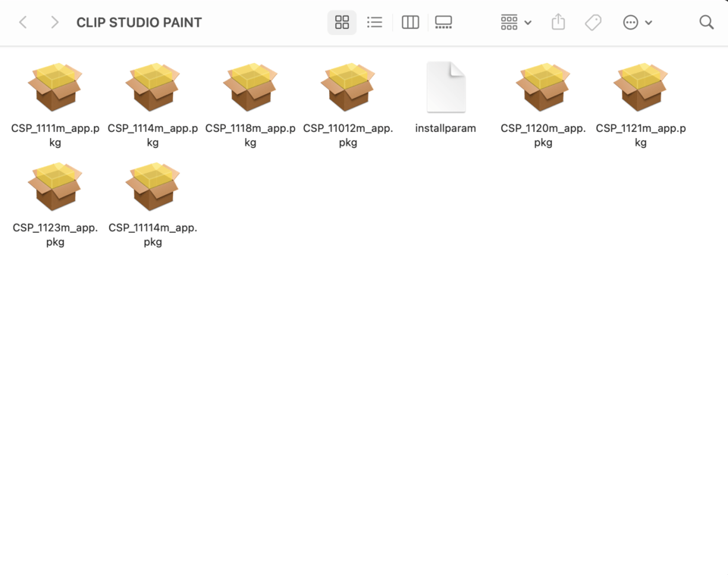The image size is (728, 575).
Task: Open the Group By dropdown
Action: click(516, 22)
